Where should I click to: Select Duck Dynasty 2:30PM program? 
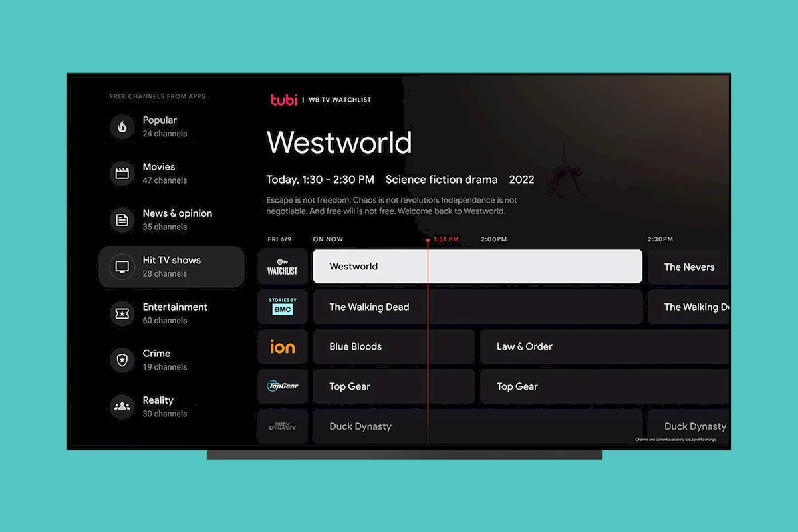[689, 426]
